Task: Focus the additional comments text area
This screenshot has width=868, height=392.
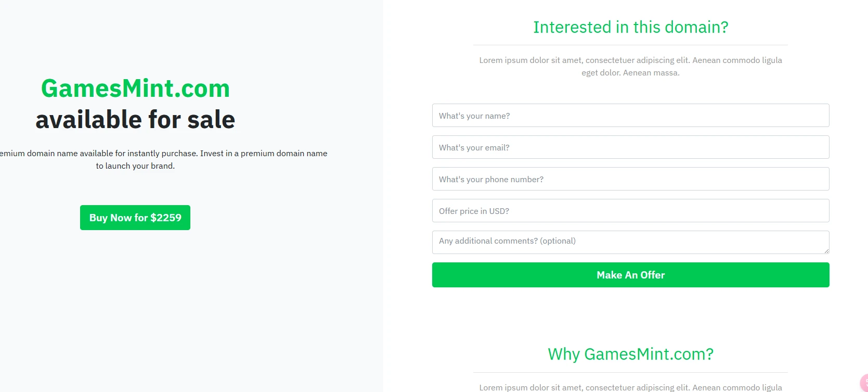Action: click(630, 242)
